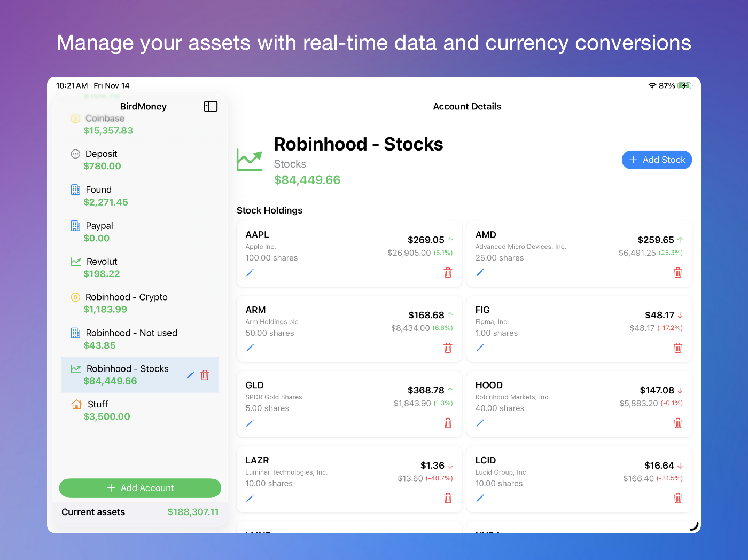Screen dimensions: 748x560
Task: Select the Paypal account in sidebar
Action: (x=99, y=232)
